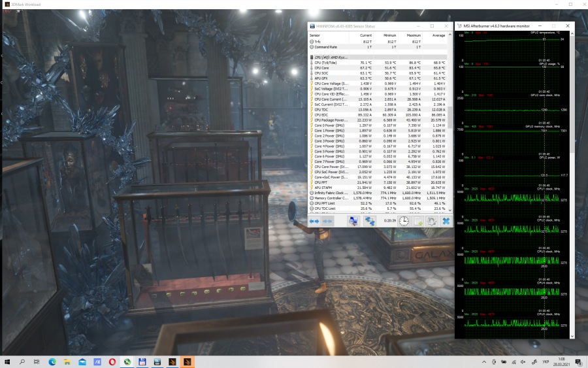
Task: Select the CPU Package Power row
Action: tap(378, 120)
